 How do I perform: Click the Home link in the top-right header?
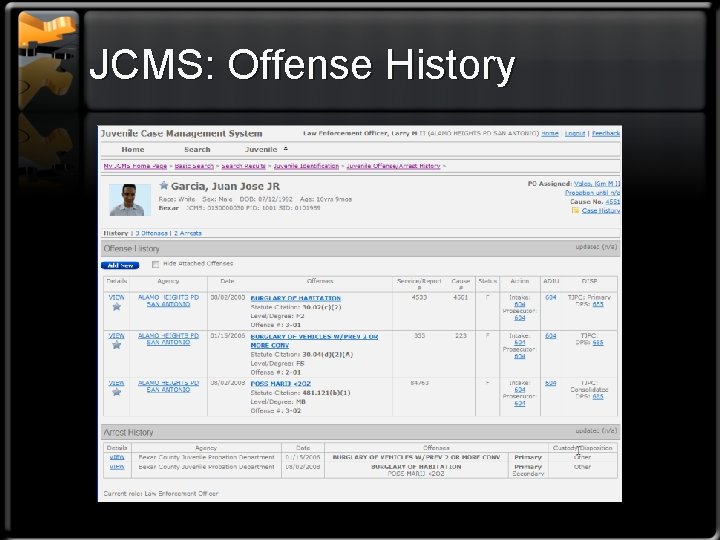pos(550,134)
